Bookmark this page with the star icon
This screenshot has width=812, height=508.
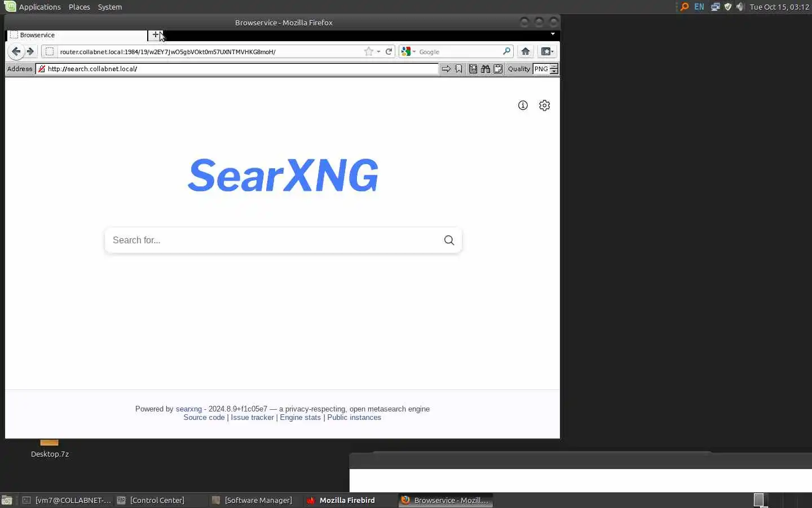coord(368,51)
